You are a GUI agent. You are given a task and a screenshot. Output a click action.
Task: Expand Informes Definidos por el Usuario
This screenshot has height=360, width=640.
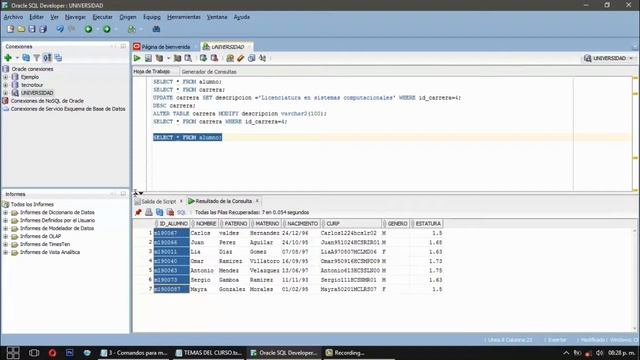coord(6,220)
